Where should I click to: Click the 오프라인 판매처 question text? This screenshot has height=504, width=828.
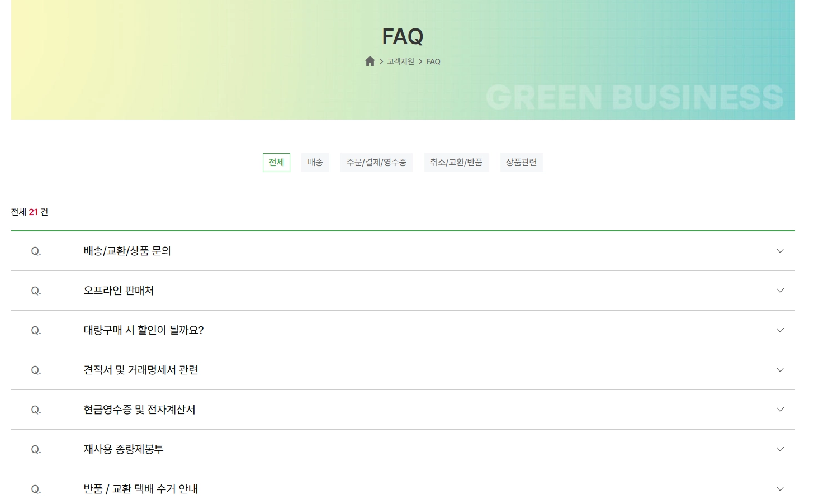coord(117,291)
